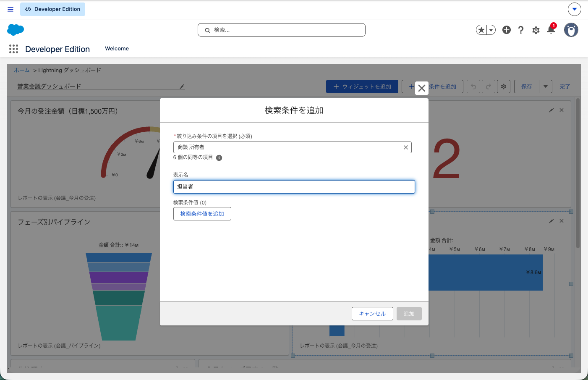Click the 追加 button in dialog footer
This screenshot has width=588, height=380.
point(409,314)
